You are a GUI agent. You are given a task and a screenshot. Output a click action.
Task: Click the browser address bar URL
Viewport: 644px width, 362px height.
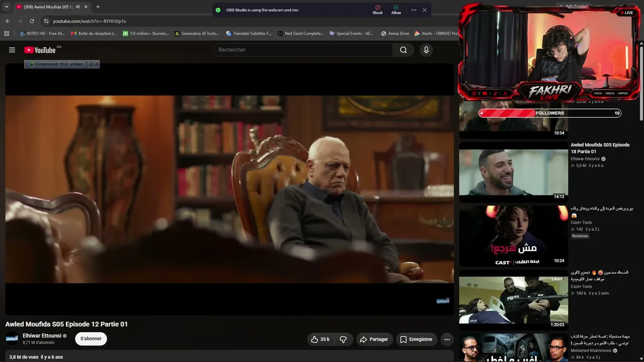tap(90, 21)
